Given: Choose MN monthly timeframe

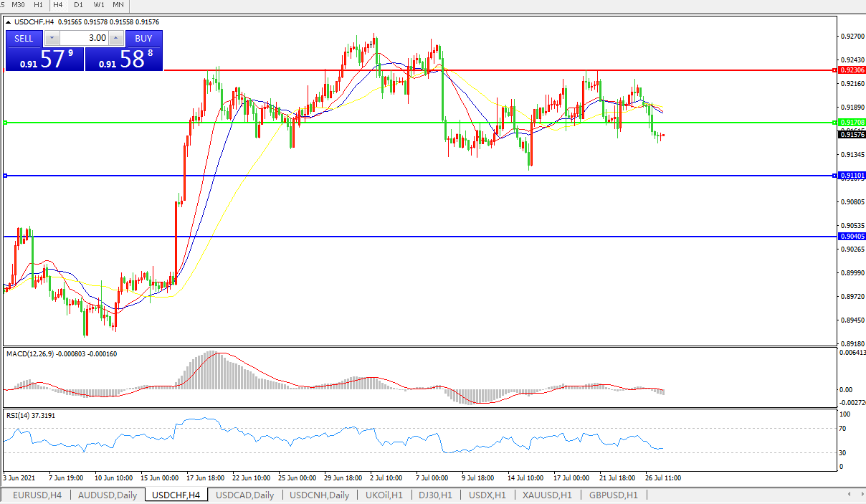Looking at the screenshot, I should click(118, 4).
